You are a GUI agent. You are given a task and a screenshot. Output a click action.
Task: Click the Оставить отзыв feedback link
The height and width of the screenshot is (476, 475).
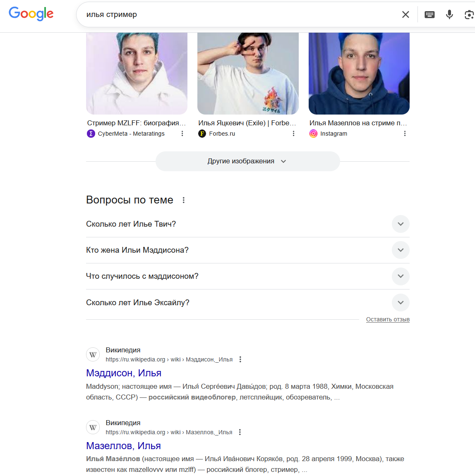tap(388, 319)
